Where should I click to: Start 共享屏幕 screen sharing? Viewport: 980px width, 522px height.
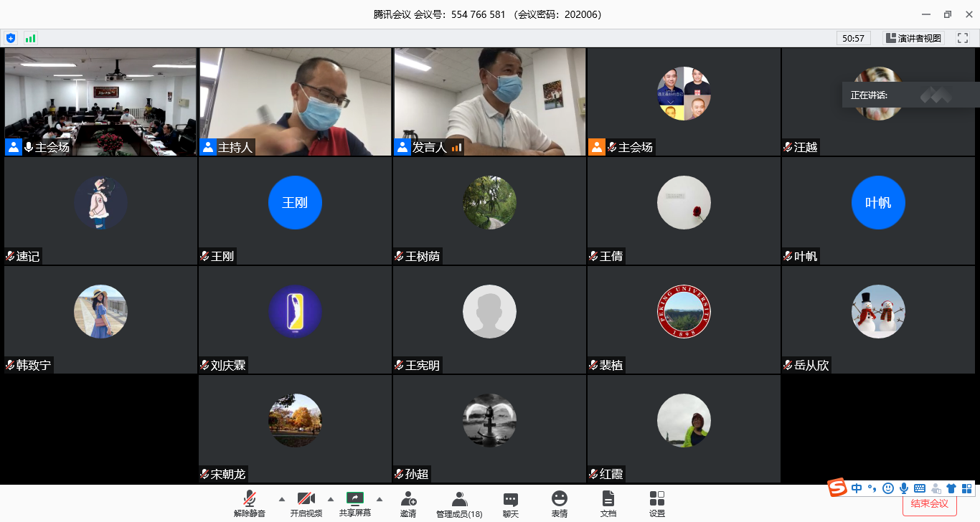(355, 503)
